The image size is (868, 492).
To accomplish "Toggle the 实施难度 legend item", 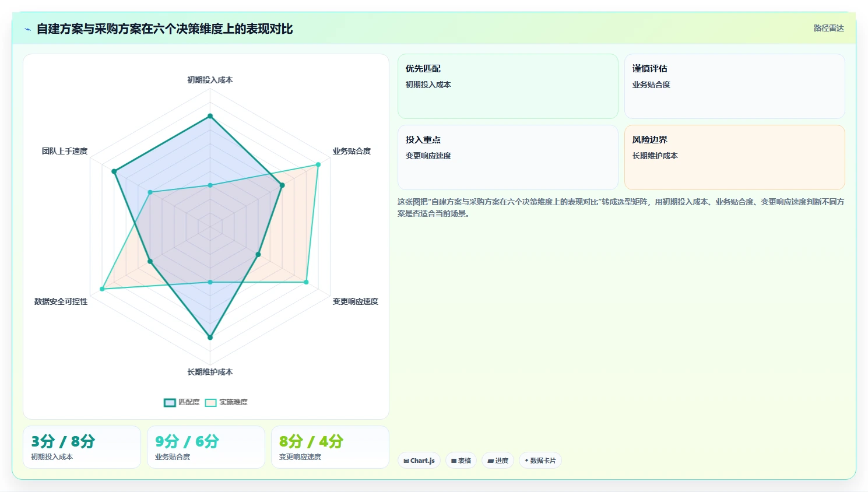I will coord(226,402).
